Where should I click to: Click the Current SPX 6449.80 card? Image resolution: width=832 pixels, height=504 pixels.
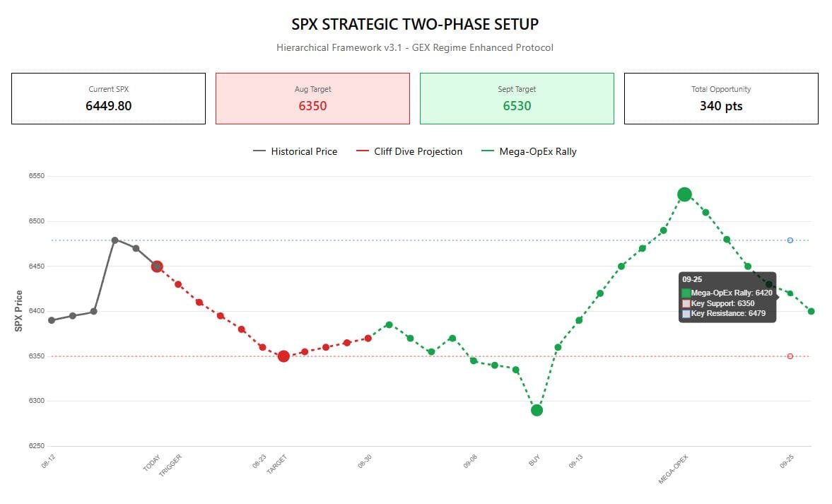[109, 98]
